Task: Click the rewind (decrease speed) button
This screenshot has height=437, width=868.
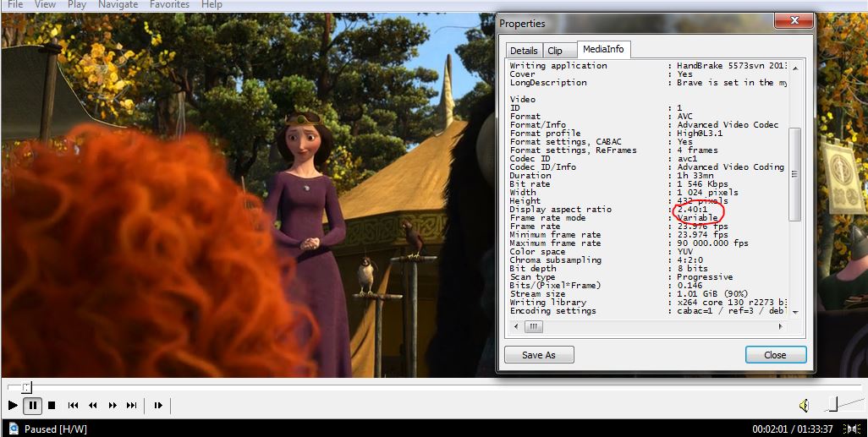Action: point(92,406)
